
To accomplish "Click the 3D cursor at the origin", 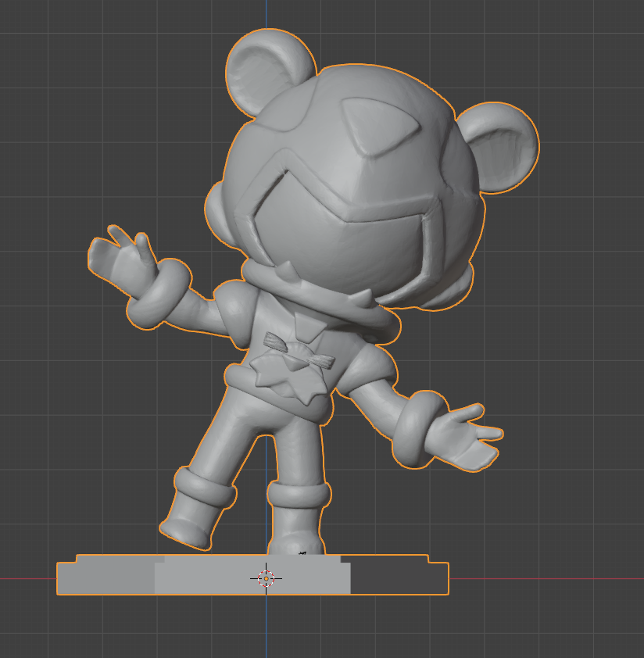I will 266,578.
